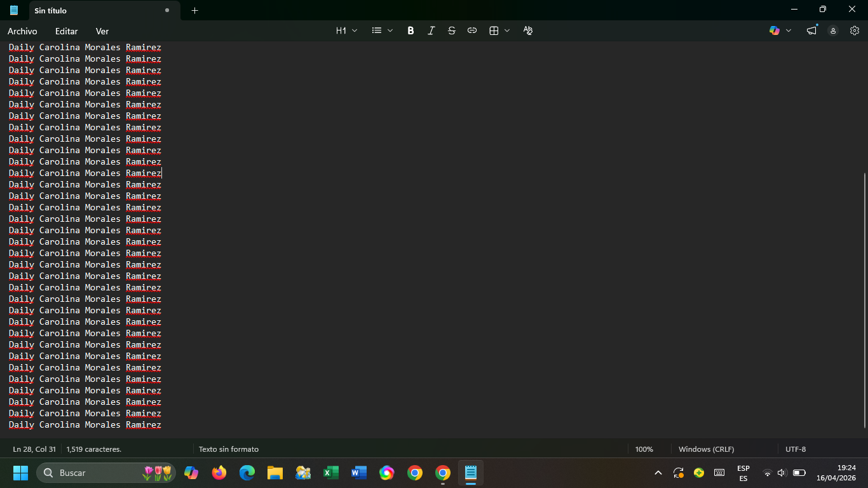The height and width of the screenshot is (488, 868).
Task: Open Notepad settings gear
Action: [854, 30]
